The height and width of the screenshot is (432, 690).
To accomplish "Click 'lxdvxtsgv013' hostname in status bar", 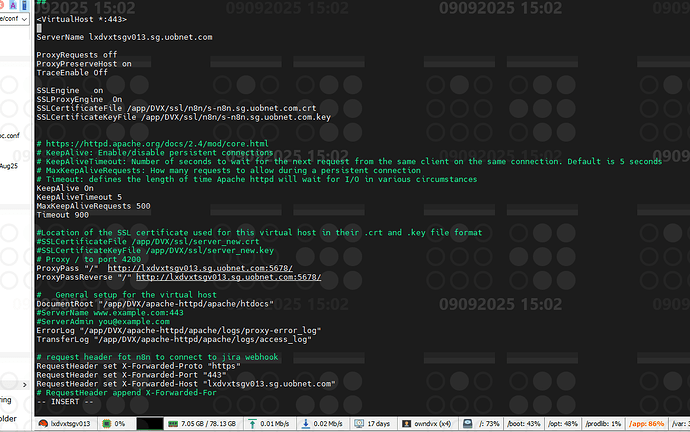I will pos(70,424).
